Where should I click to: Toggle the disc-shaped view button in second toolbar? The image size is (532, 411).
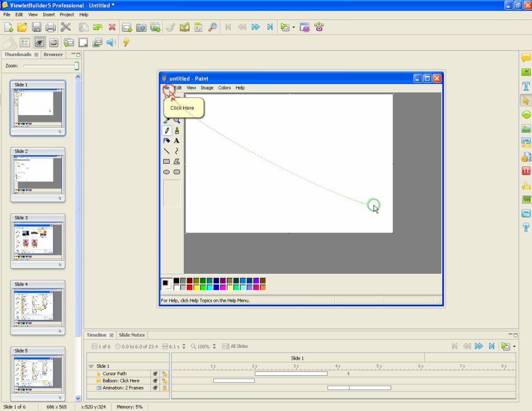tap(54, 42)
